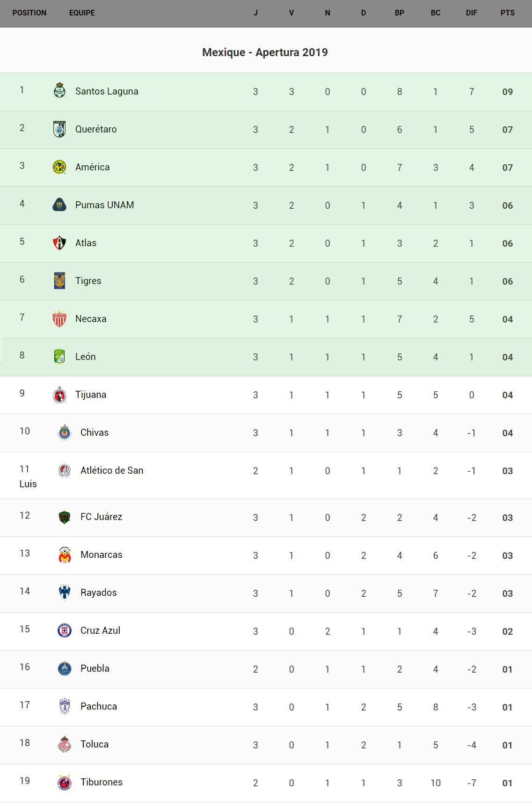
Task: Open the León team name
Action: click(86, 357)
